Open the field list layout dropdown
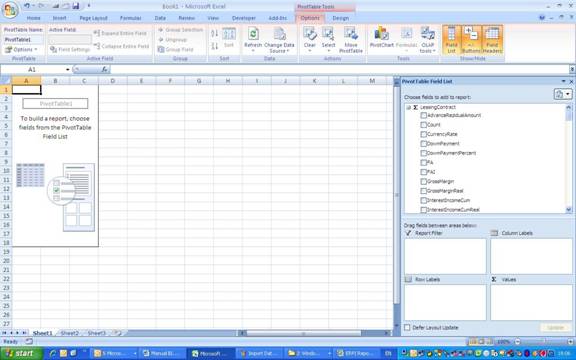Image resolution: width=576 pixels, height=360 pixels. 562,94
